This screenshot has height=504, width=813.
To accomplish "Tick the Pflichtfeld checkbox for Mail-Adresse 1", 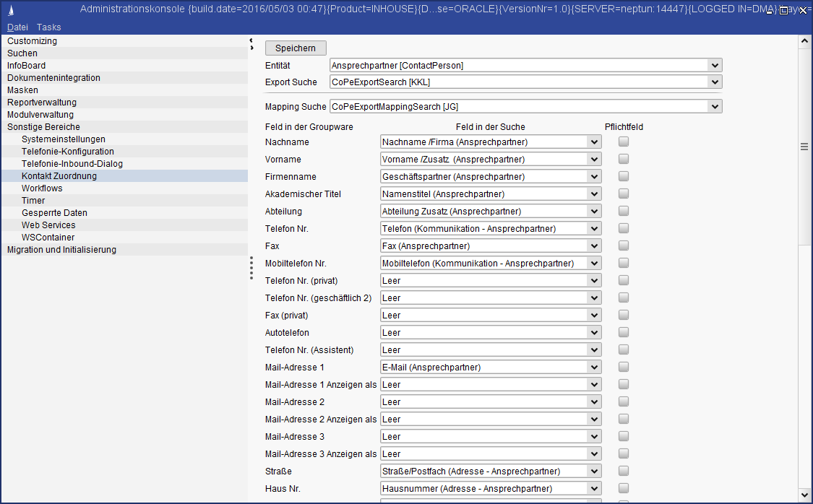I will pyautogui.click(x=623, y=367).
